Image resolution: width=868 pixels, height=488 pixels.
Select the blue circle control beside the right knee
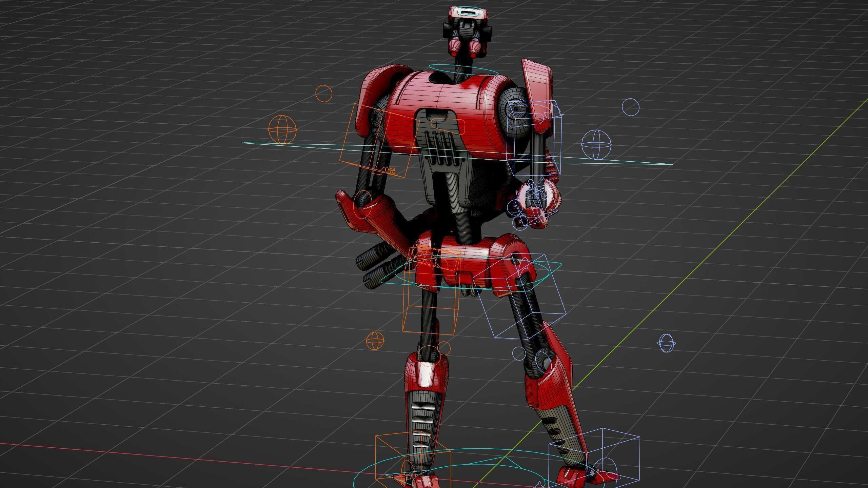[518, 353]
